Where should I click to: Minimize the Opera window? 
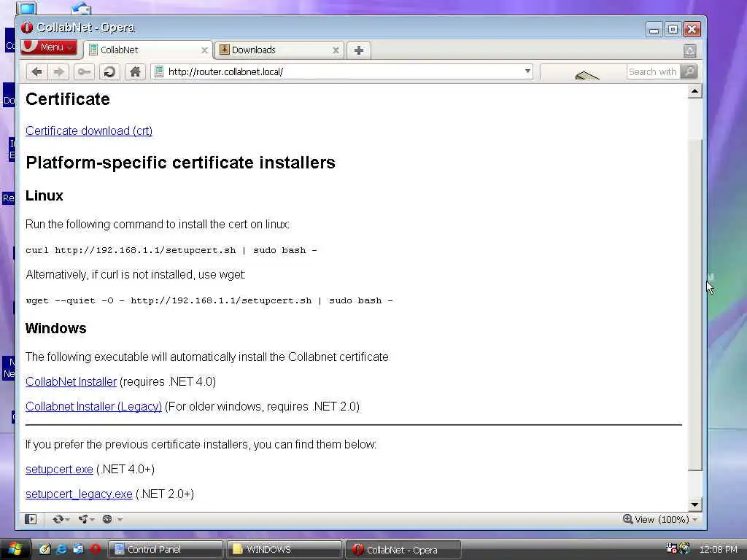coord(654,29)
